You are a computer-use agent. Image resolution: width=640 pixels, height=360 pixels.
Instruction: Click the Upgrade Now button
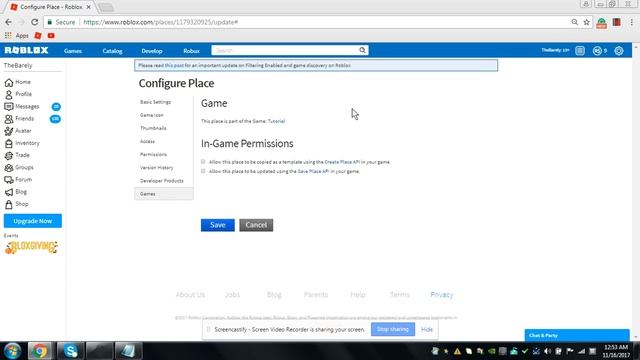click(x=33, y=221)
